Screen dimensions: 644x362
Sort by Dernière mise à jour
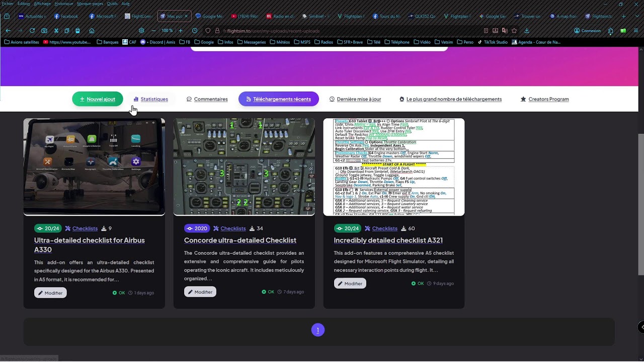(x=355, y=99)
